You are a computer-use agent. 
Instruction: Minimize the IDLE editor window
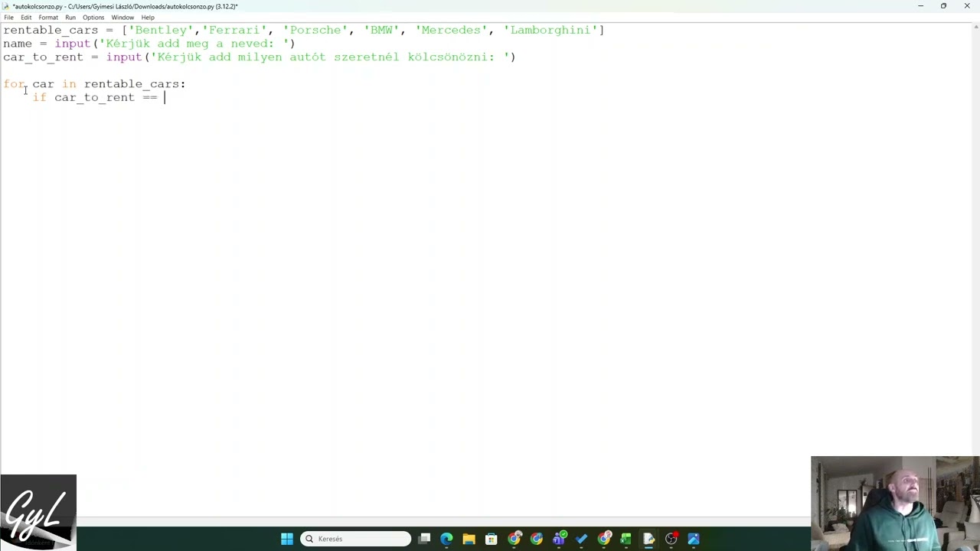[920, 6]
